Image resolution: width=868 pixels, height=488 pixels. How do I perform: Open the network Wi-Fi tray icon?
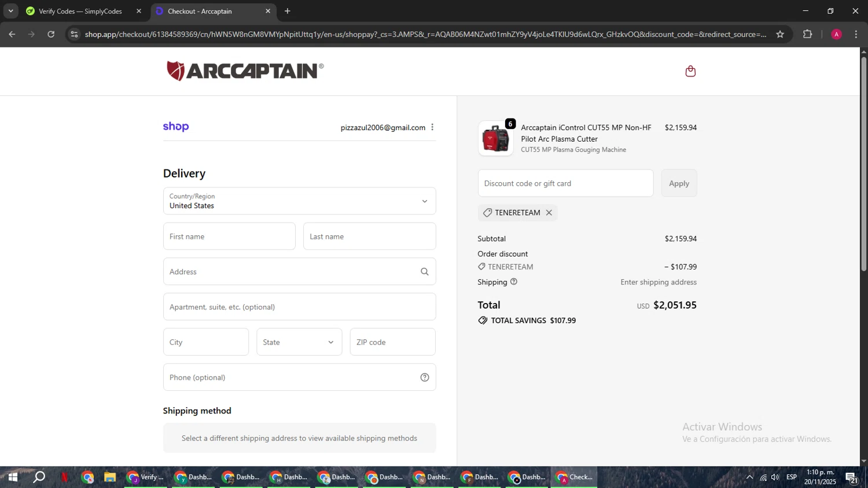(763, 478)
